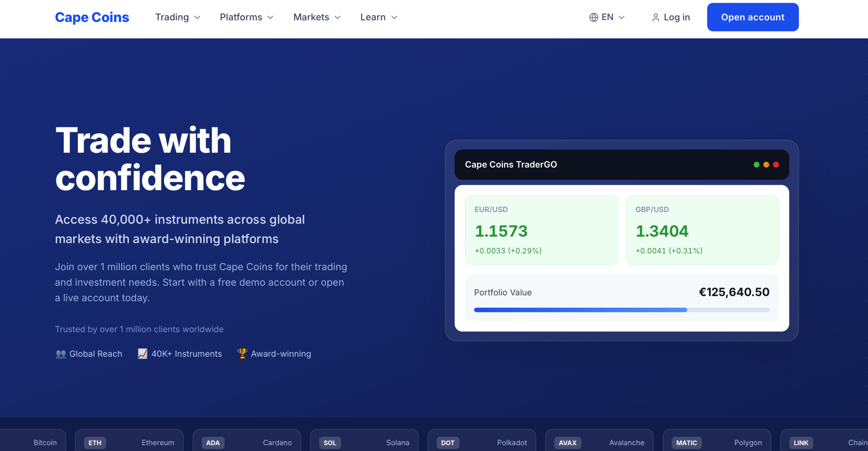
Task: Click the 40K+ Instruments label
Action: (x=186, y=354)
